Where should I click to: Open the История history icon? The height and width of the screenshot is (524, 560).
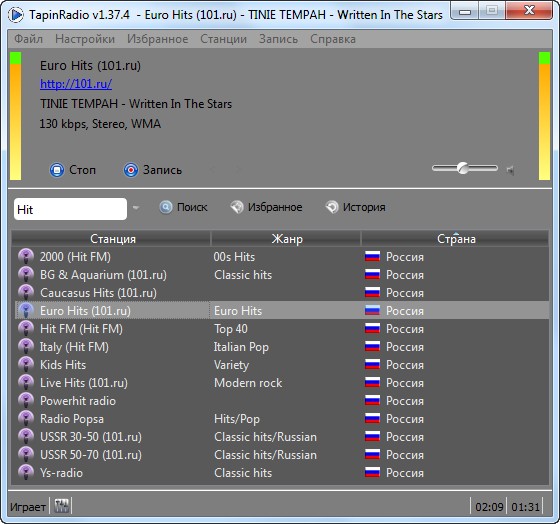[x=332, y=207]
